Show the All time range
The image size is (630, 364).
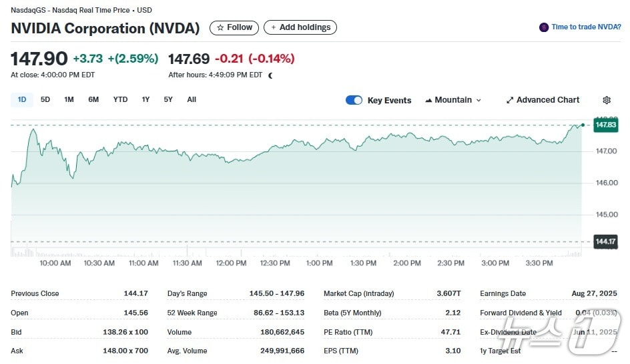[192, 100]
